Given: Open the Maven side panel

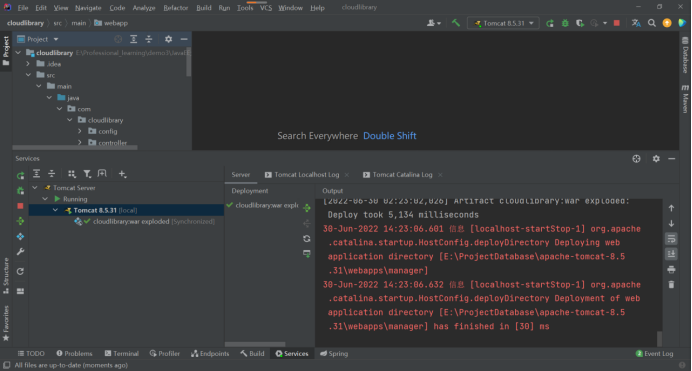Looking at the screenshot, I should (685, 99).
